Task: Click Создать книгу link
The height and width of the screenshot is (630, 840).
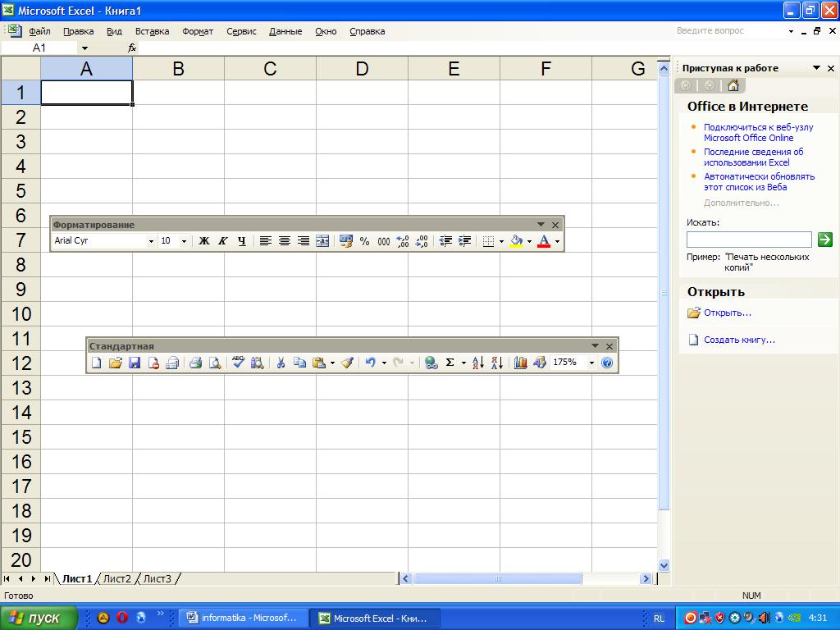Action: (x=739, y=340)
